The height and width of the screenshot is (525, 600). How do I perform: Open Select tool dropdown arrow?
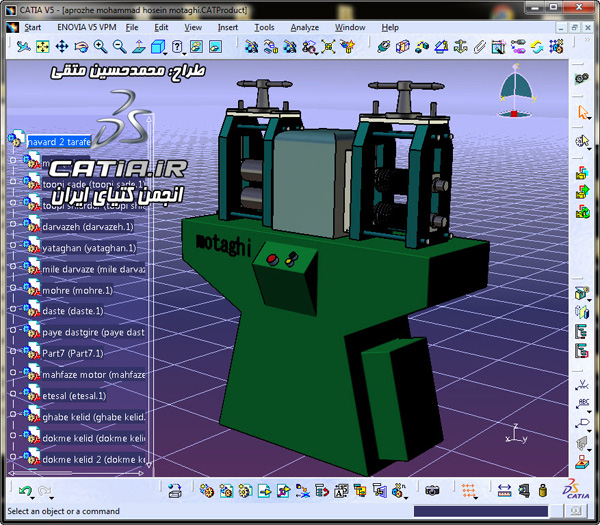590,119
